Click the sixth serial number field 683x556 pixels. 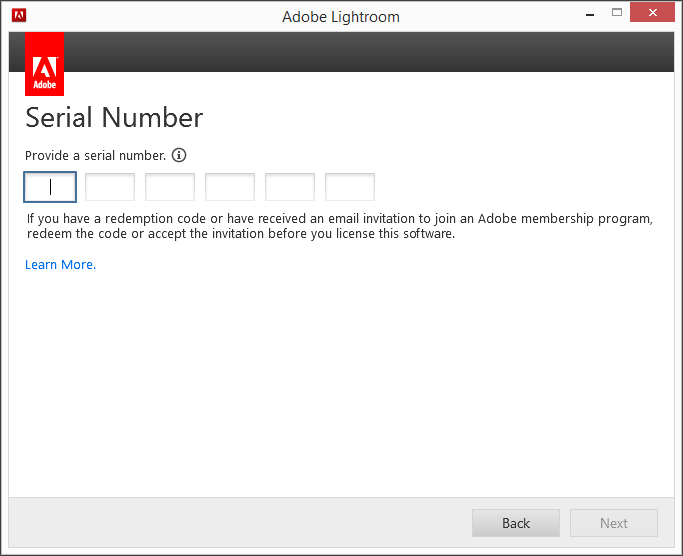pos(350,187)
